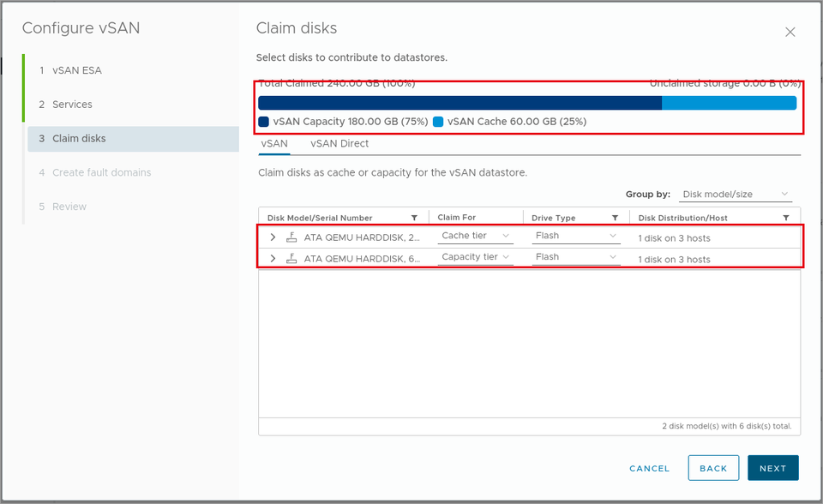Click the dark blue vSAN Capacity legend swatch
This screenshot has width=823, height=504.
coord(263,122)
